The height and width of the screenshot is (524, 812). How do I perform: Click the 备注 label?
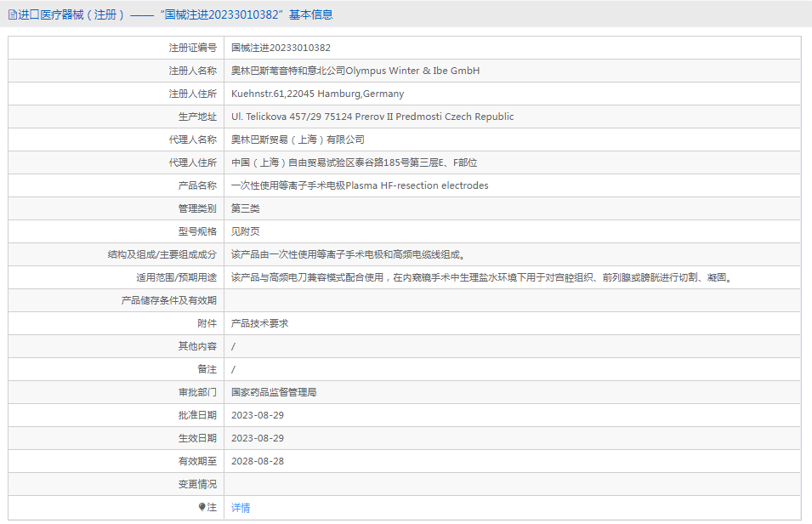tap(207, 369)
